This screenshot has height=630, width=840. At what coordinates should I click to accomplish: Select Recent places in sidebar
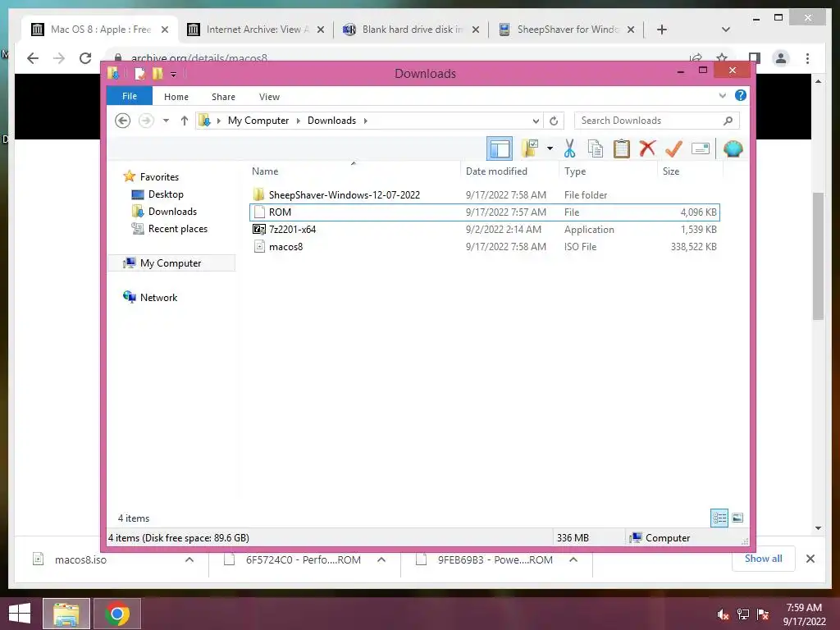coord(178,229)
